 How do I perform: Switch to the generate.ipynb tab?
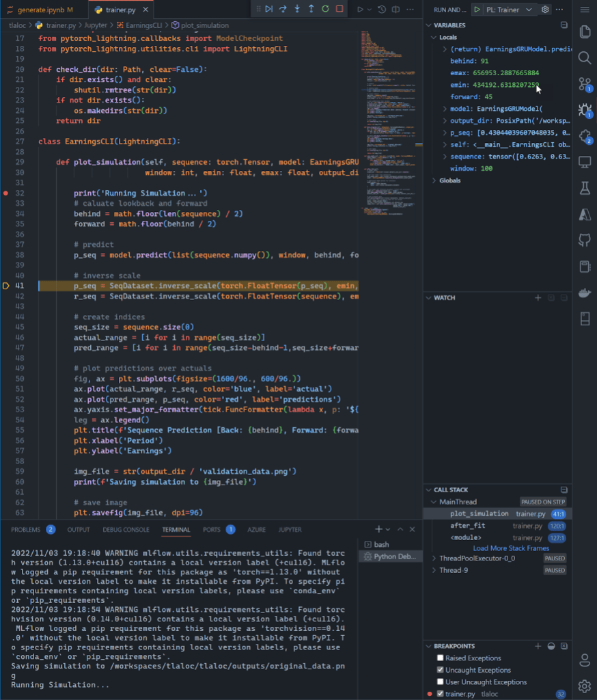click(42, 10)
